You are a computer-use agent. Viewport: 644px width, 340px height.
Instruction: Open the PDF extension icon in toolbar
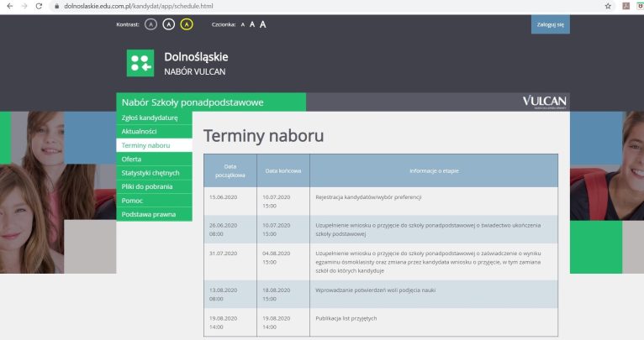(626, 6)
